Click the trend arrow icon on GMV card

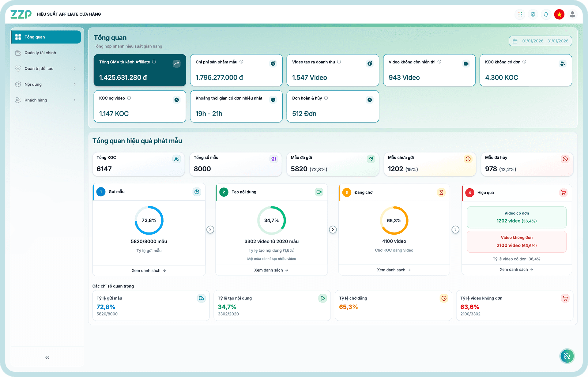(177, 64)
